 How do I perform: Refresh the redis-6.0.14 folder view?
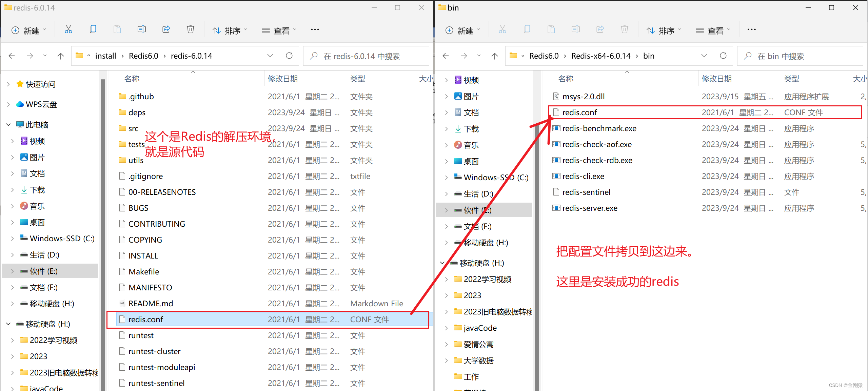[289, 56]
